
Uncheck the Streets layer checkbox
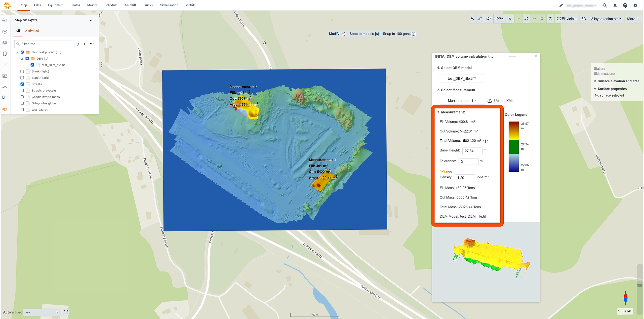click(x=22, y=84)
